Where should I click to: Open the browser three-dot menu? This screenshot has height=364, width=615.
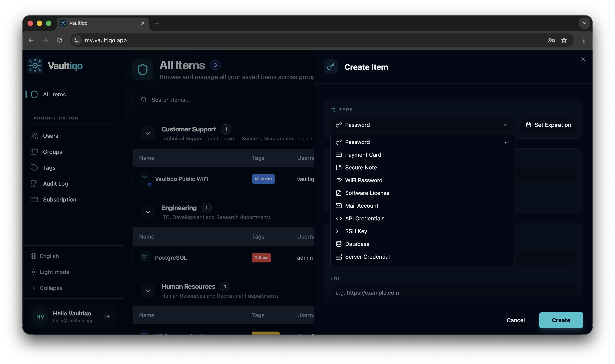tap(584, 40)
